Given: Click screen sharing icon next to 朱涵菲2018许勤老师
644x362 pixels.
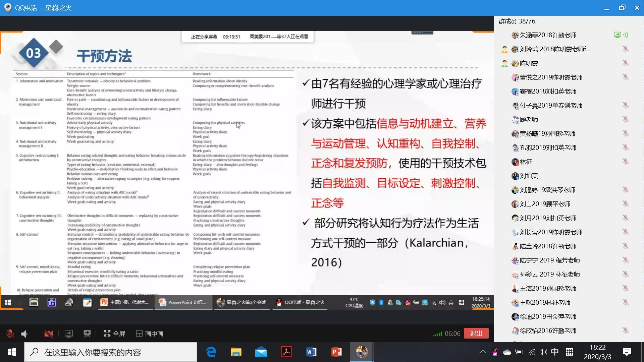Looking at the screenshot, I should tap(617, 35).
